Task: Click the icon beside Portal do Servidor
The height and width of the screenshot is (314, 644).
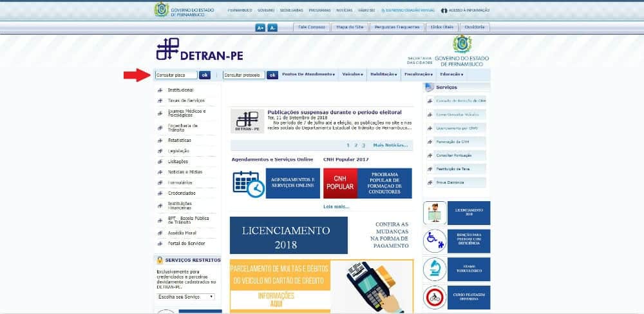Action: (160, 244)
